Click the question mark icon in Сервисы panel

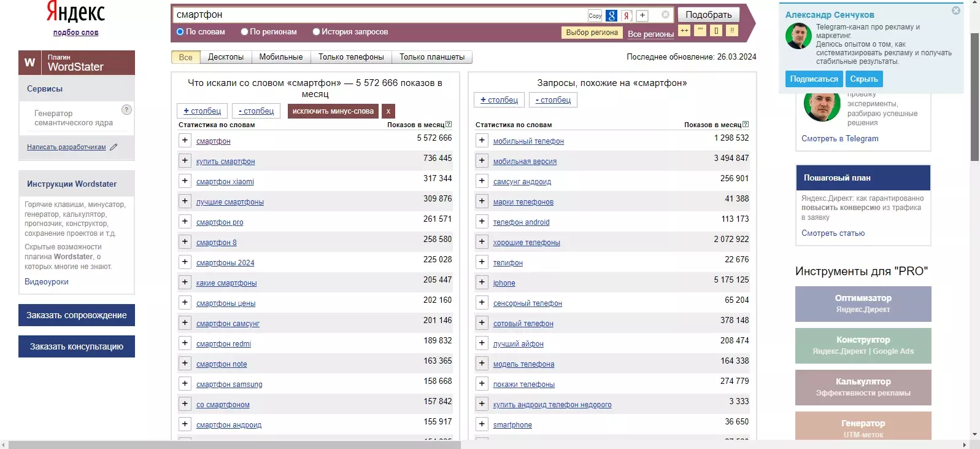coord(126,110)
